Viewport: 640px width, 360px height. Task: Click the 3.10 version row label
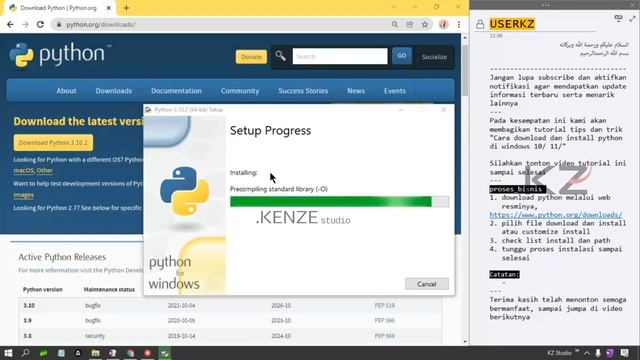point(29,305)
